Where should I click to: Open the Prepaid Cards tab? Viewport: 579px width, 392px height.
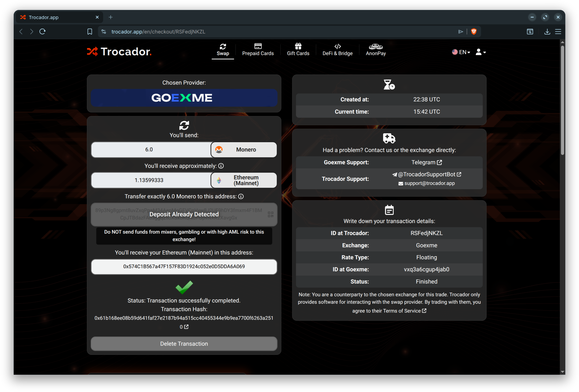[258, 50]
